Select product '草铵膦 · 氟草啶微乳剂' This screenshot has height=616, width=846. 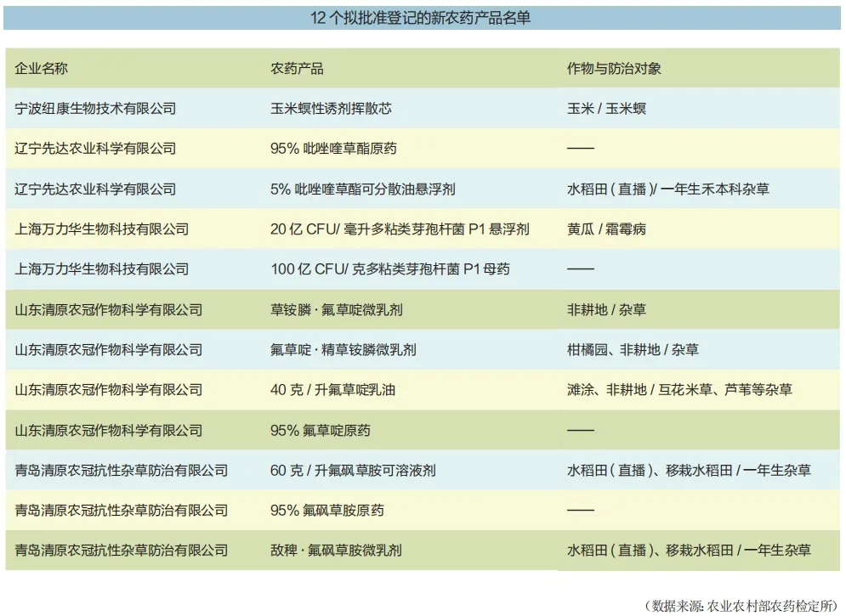[337, 310]
